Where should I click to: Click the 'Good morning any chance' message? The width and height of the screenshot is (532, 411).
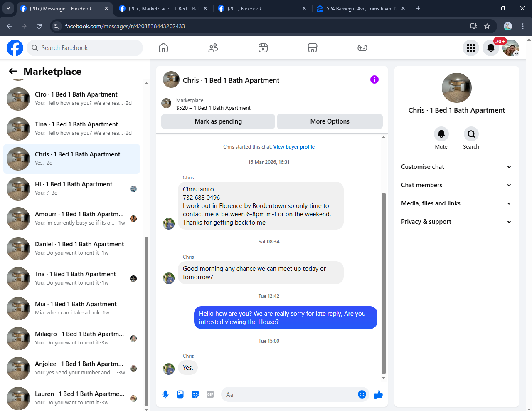tap(261, 273)
